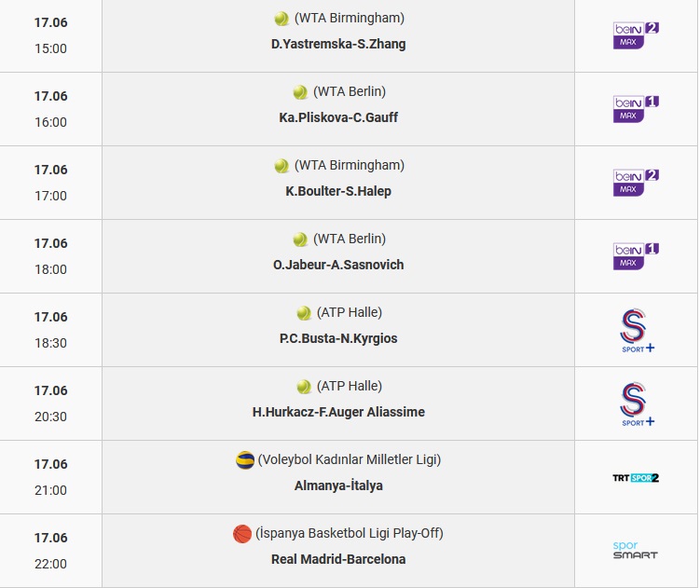Open the O.Jabeur-A.Sasnovich match
Viewport: 700px width, 588px height.
coord(338,266)
